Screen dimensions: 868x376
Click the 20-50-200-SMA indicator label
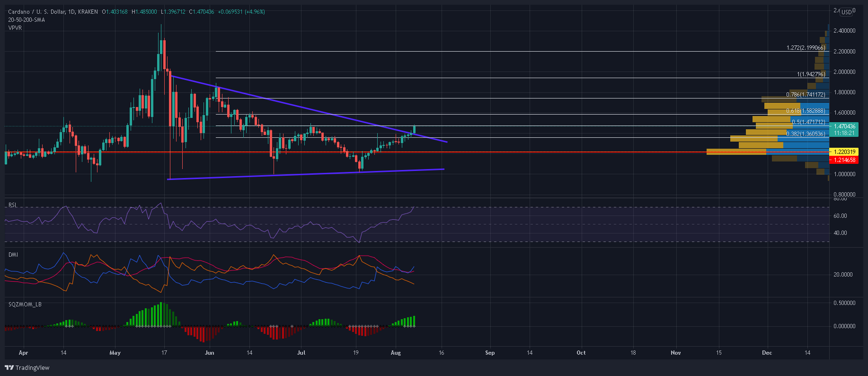tap(27, 20)
